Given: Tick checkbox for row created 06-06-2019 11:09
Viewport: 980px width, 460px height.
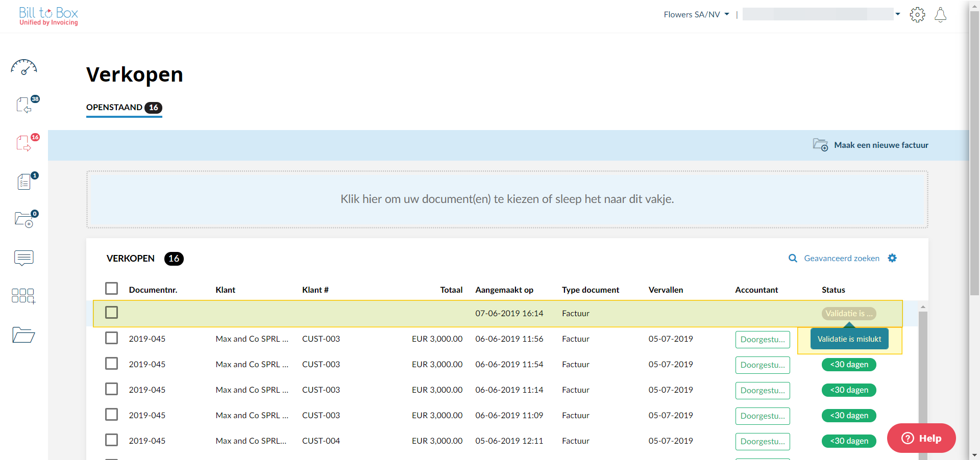Looking at the screenshot, I should coord(111,415).
